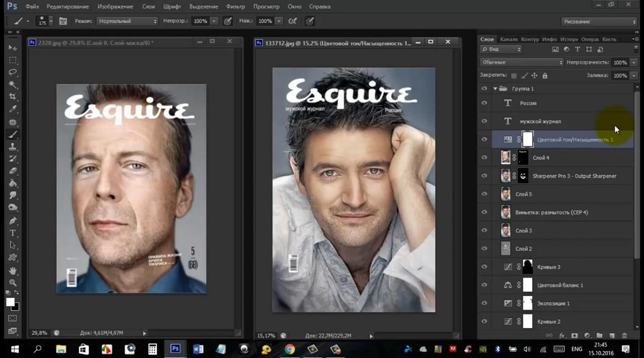Select the Paint Bucket tool

pos(13,184)
